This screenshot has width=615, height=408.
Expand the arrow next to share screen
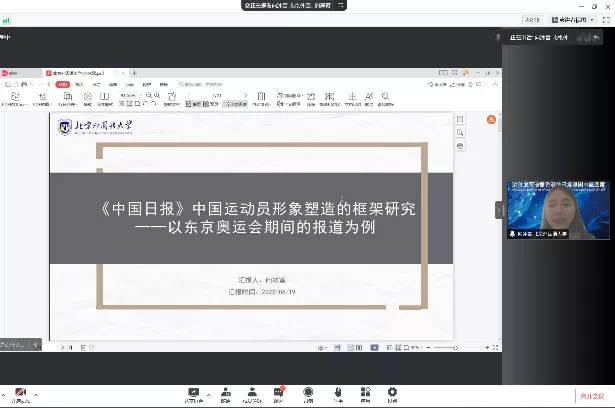207,391
